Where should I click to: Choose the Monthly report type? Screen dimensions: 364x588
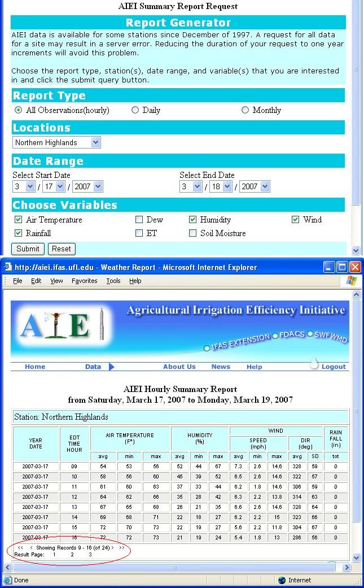(245, 110)
